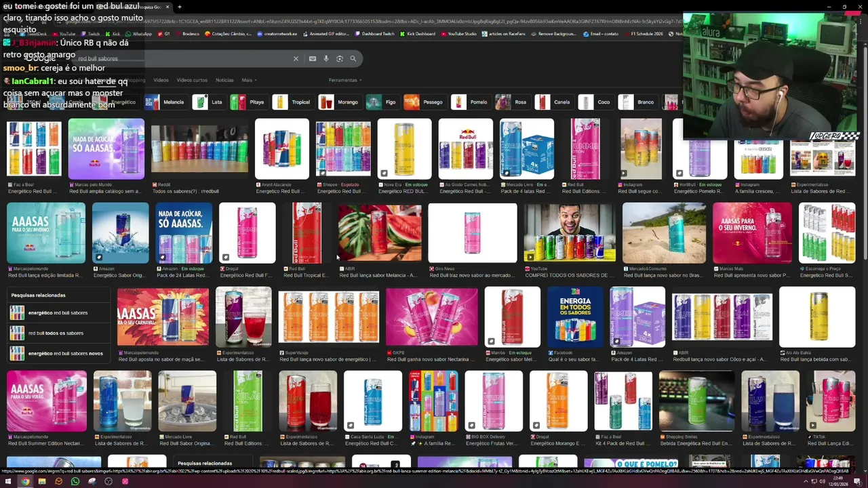Open the Animated GIF editor bookmark
868x488 pixels.
326,34
